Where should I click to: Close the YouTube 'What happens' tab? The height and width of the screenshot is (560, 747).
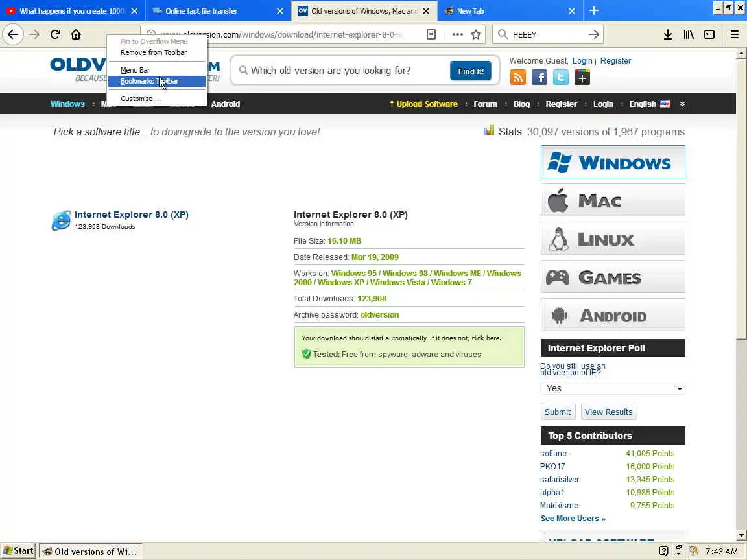pos(134,11)
